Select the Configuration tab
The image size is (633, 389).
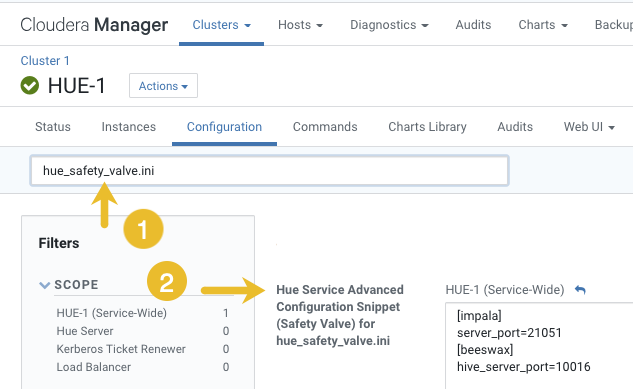[224, 127]
